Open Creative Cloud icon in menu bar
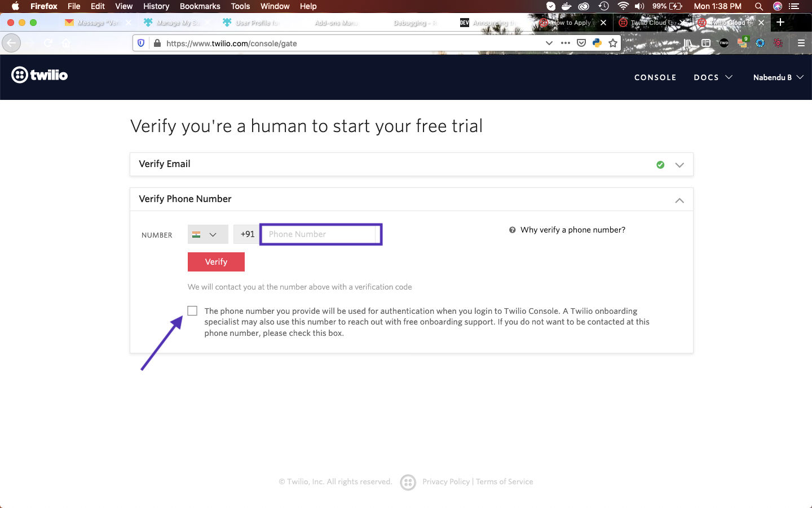The width and height of the screenshot is (812, 508). [584, 6]
